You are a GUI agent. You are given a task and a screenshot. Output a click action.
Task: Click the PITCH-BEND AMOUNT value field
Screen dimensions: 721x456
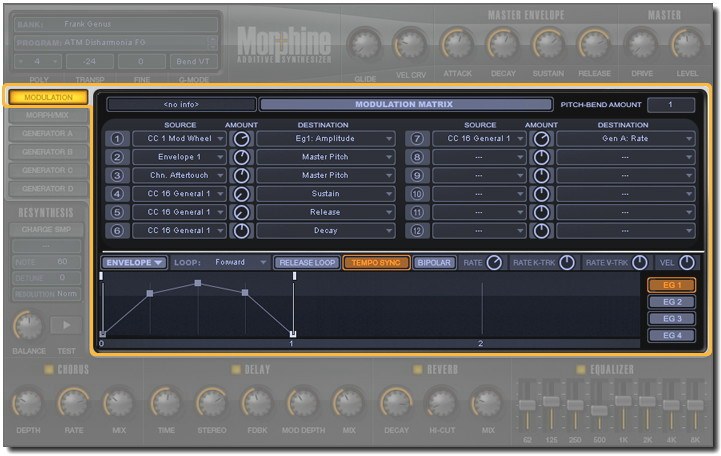[x=670, y=105]
